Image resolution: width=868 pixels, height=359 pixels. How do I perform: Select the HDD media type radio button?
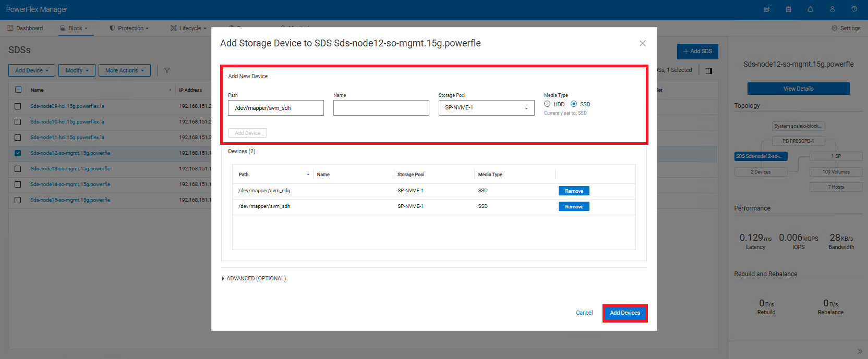pos(547,104)
